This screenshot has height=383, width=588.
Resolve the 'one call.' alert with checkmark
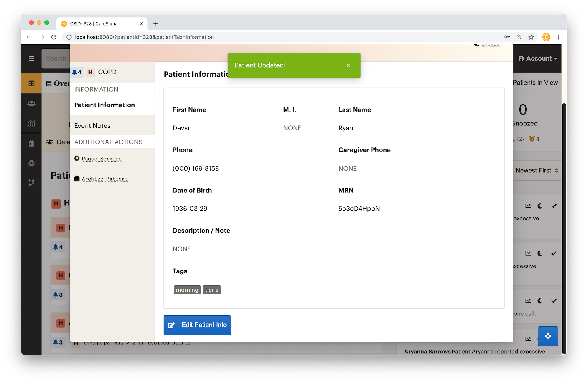tap(554, 301)
